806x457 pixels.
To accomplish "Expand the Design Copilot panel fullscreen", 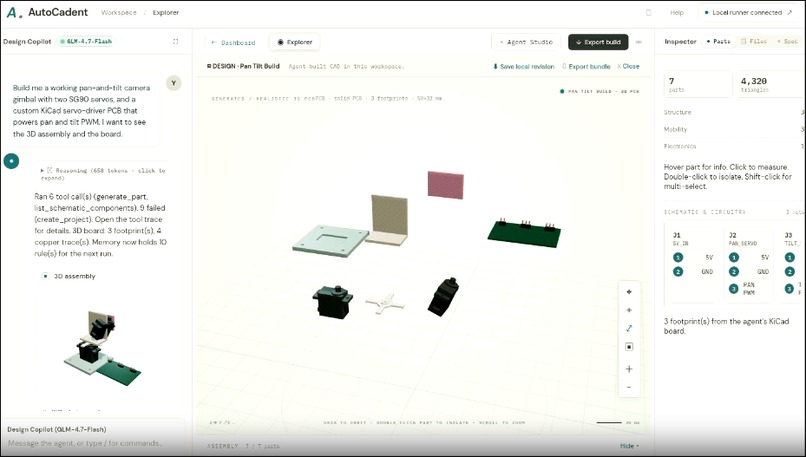I will (x=175, y=41).
